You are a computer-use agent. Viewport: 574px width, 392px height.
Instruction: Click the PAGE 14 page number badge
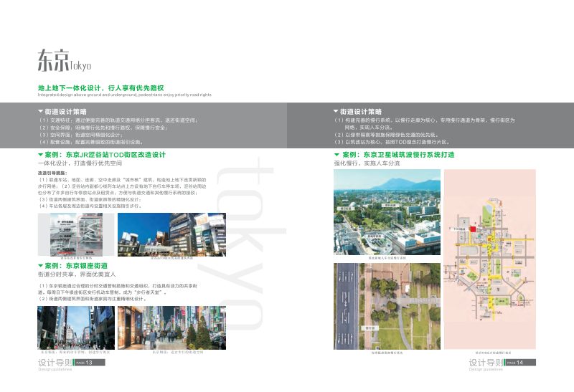click(x=520, y=363)
